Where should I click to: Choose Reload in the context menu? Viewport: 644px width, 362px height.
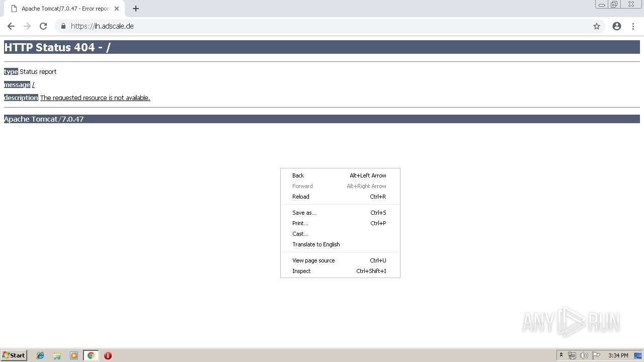(x=340, y=197)
